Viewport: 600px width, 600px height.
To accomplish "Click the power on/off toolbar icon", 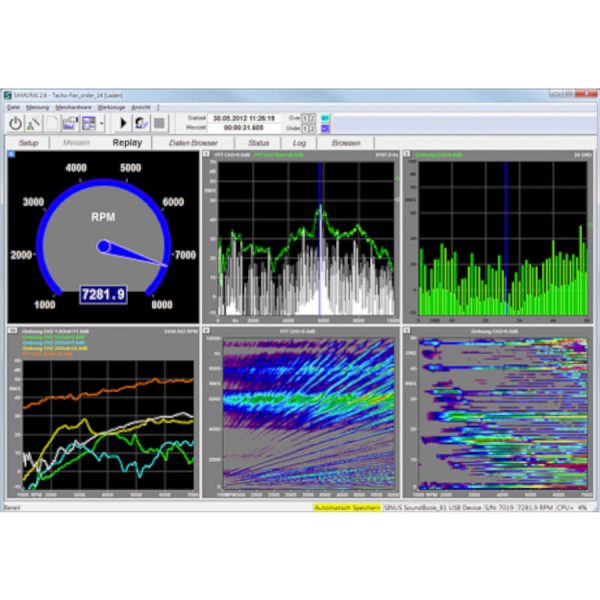I will [15, 123].
